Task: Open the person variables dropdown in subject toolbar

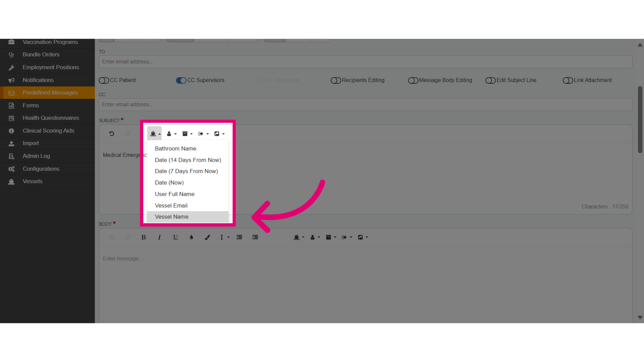Action: pos(171,134)
